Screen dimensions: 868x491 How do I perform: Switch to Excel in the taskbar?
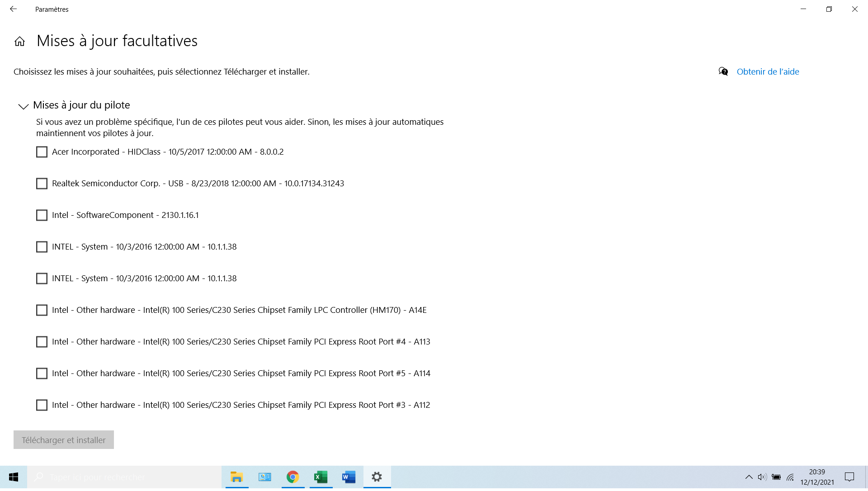[x=321, y=477]
